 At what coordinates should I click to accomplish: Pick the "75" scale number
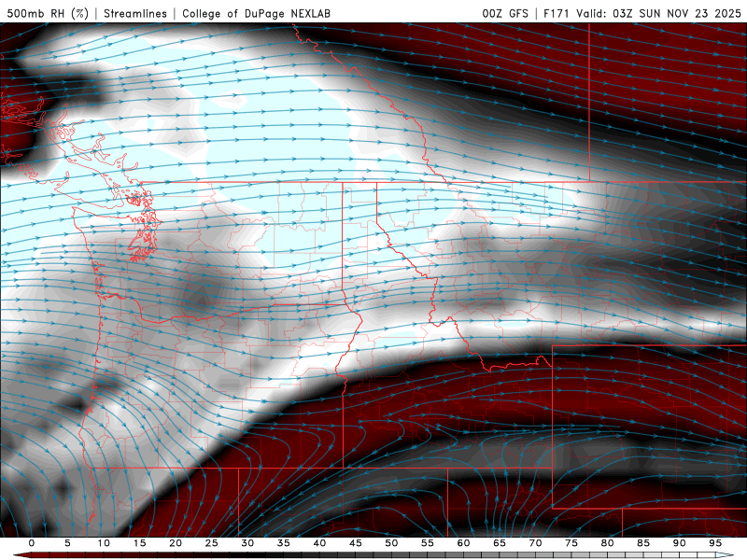coord(571,543)
